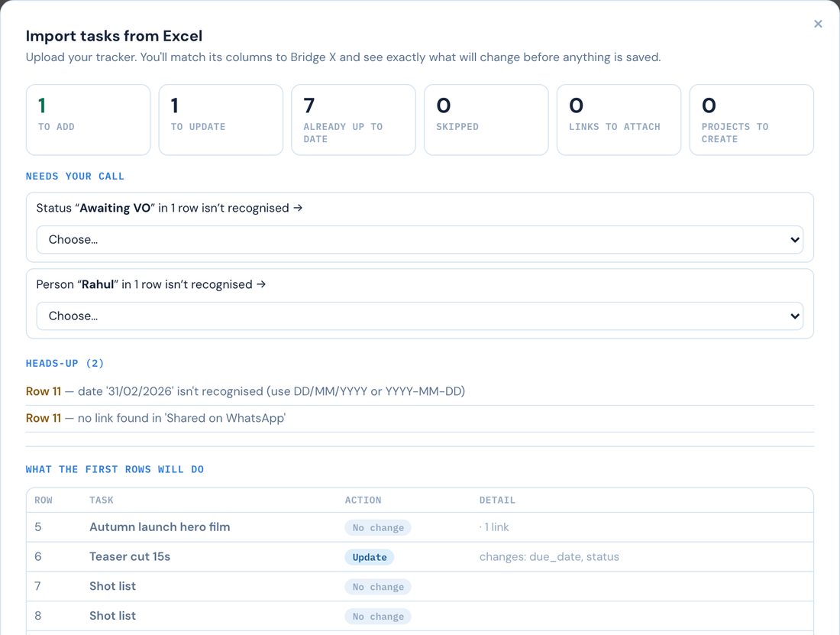Click the 'Autumn launch hero film' task row
Screen dimensions: 840x635
click(x=419, y=527)
